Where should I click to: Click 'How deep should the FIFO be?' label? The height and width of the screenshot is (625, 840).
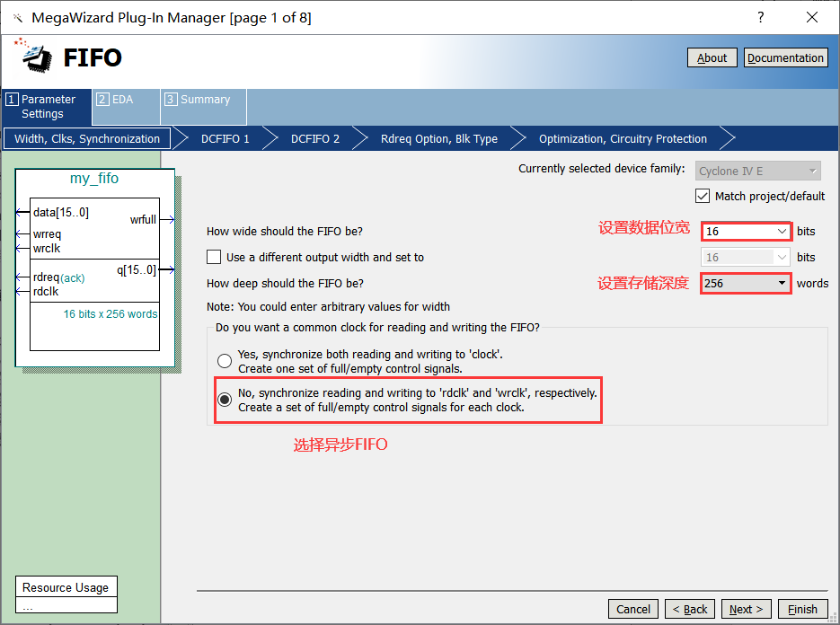(285, 283)
